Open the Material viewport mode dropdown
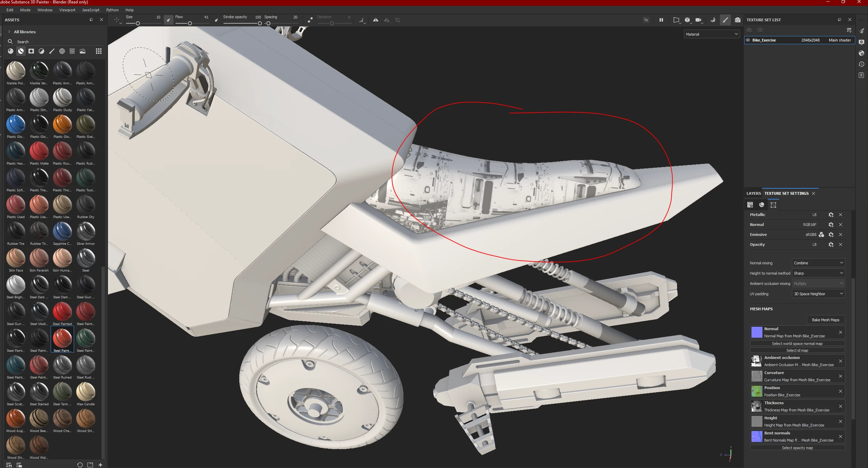868x468 pixels. coord(712,34)
